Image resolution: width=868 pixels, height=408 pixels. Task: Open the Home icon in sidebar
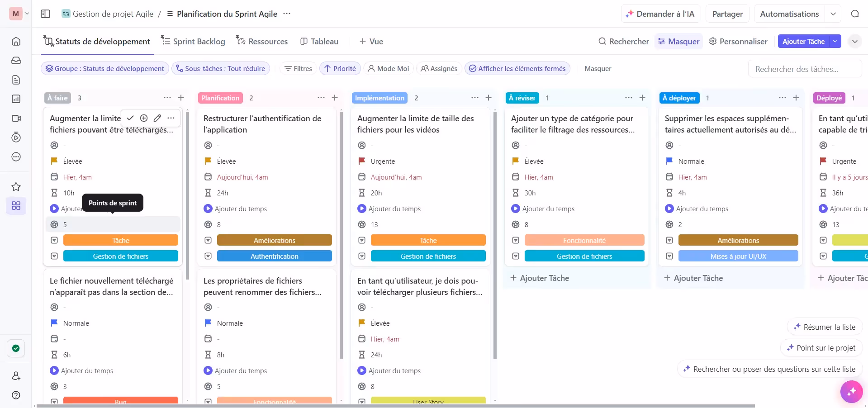tap(16, 42)
